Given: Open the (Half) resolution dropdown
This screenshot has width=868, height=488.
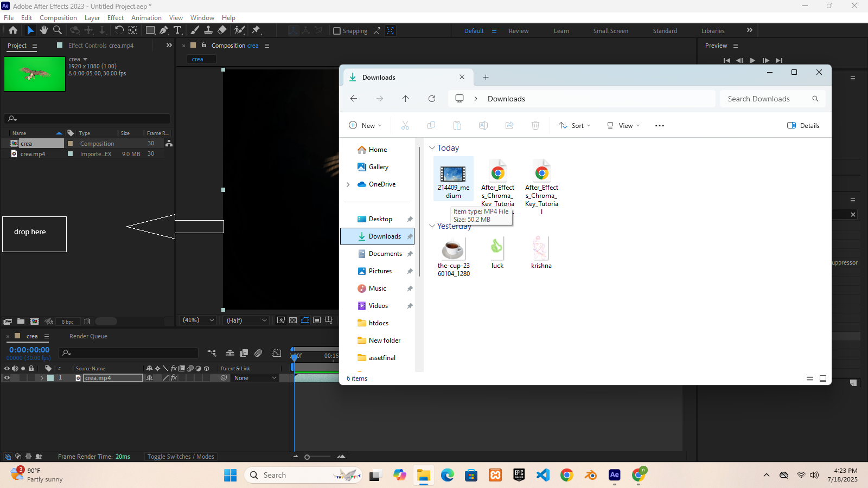Looking at the screenshot, I should pyautogui.click(x=246, y=320).
